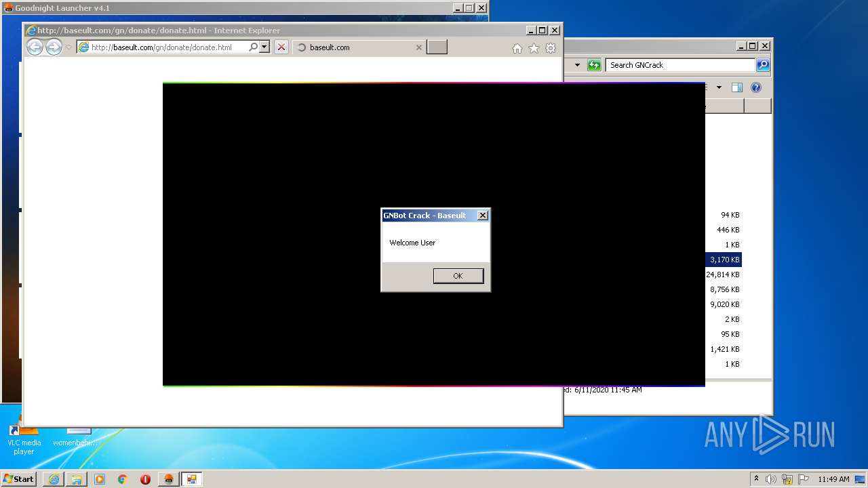Image resolution: width=868 pixels, height=488 pixels.
Task: Open the IE Home page icon
Action: pyautogui.click(x=517, y=48)
